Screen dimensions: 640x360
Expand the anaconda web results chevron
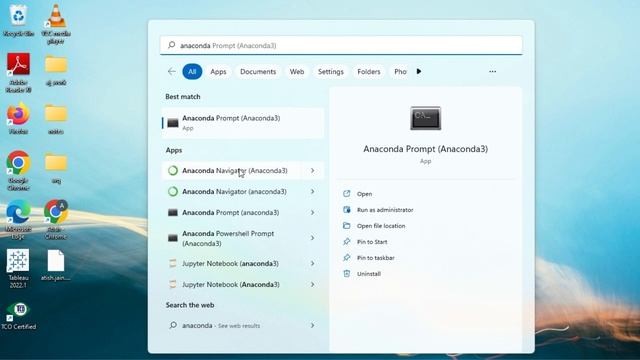tap(312, 325)
